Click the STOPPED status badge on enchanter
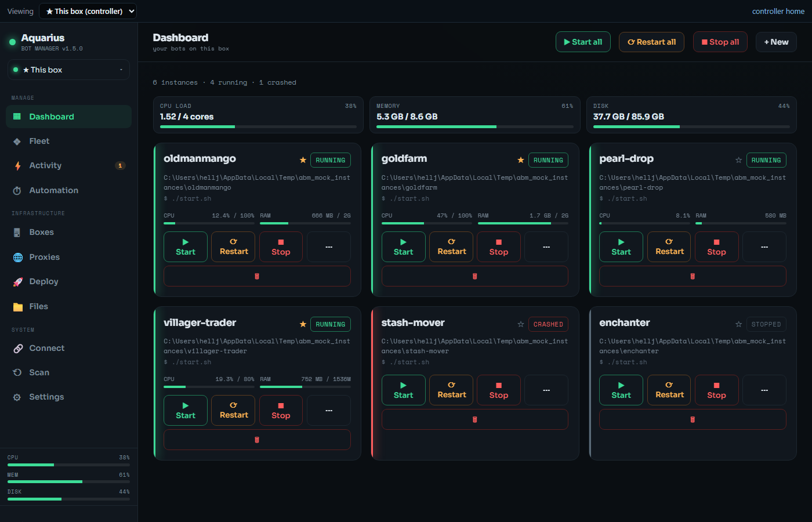Screen dimensions: 812x522 pos(766,324)
